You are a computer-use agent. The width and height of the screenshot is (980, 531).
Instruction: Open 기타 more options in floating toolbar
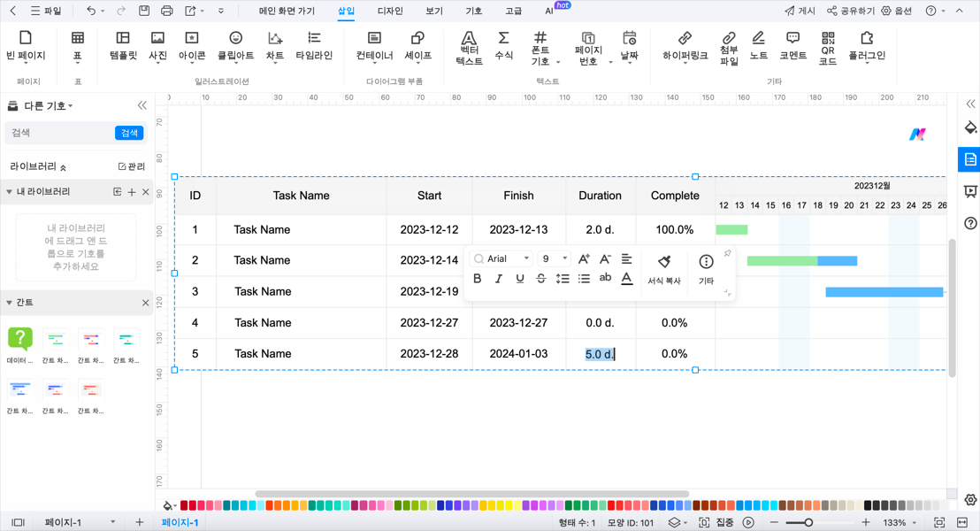point(706,270)
